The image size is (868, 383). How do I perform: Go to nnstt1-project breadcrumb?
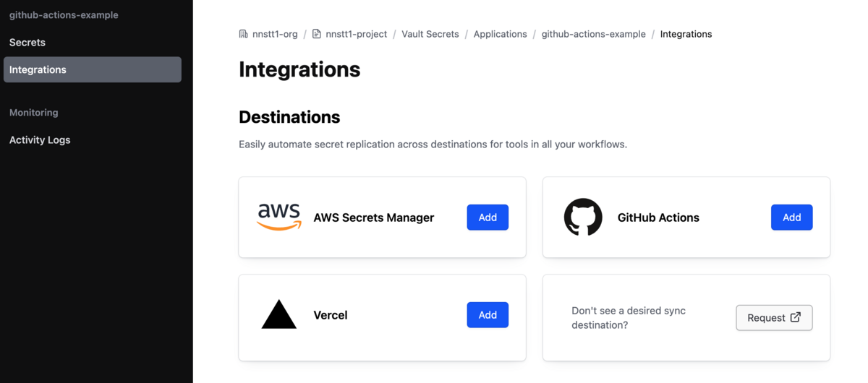coord(356,34)
